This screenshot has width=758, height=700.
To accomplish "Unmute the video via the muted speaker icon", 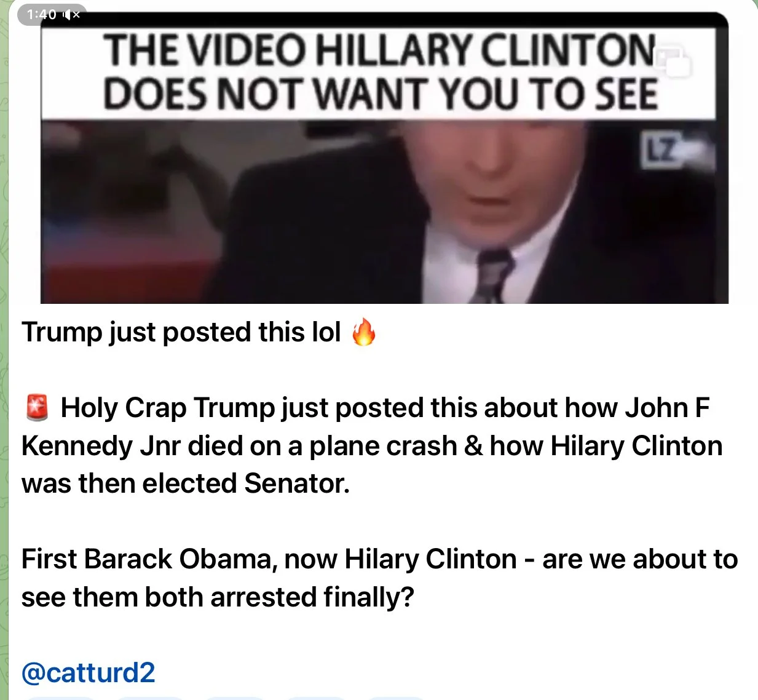I will [71, 14].
